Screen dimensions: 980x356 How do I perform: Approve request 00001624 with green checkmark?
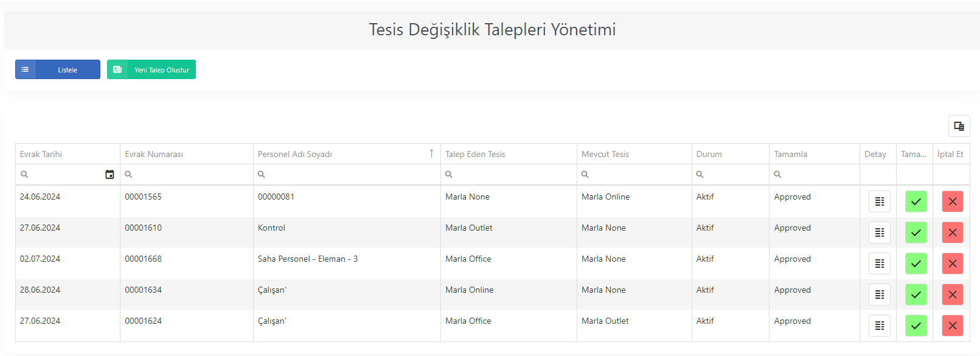point(916,326)
